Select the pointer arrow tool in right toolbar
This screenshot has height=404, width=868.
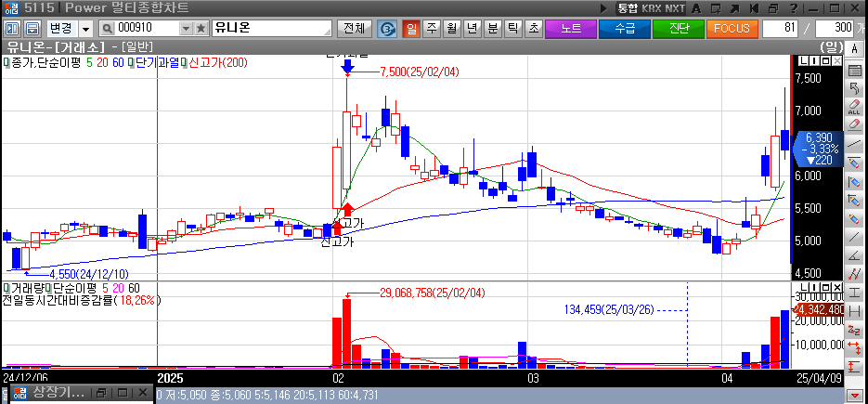click(x=855, y=88)
